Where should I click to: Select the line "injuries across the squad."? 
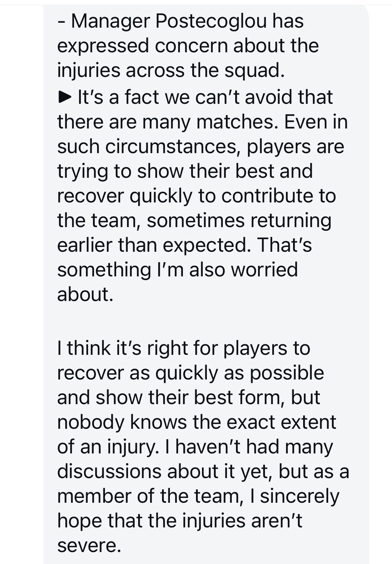pyautogui.click(x=171, y=70)
